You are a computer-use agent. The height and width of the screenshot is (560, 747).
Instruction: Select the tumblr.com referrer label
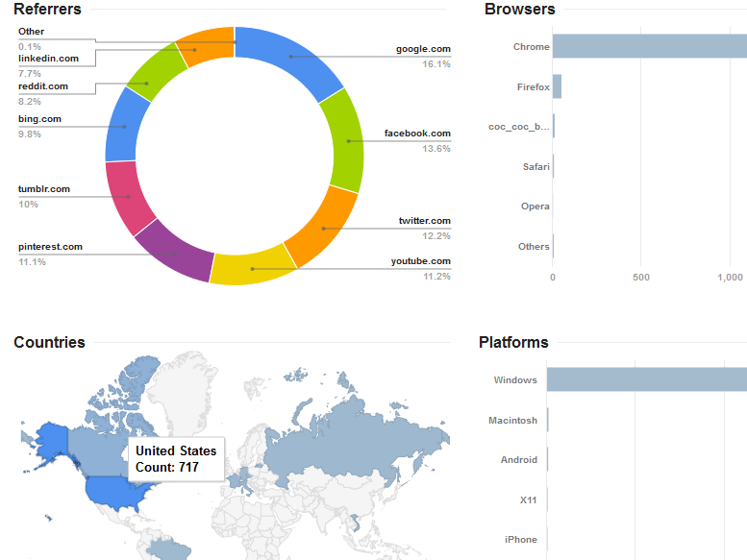(44, 189)
